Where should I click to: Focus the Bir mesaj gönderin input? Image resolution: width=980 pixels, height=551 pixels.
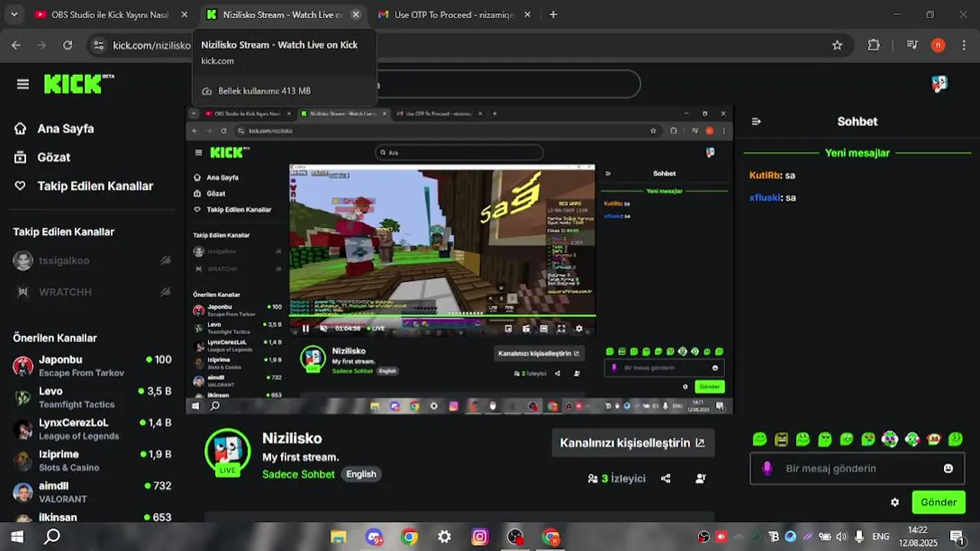857,468
